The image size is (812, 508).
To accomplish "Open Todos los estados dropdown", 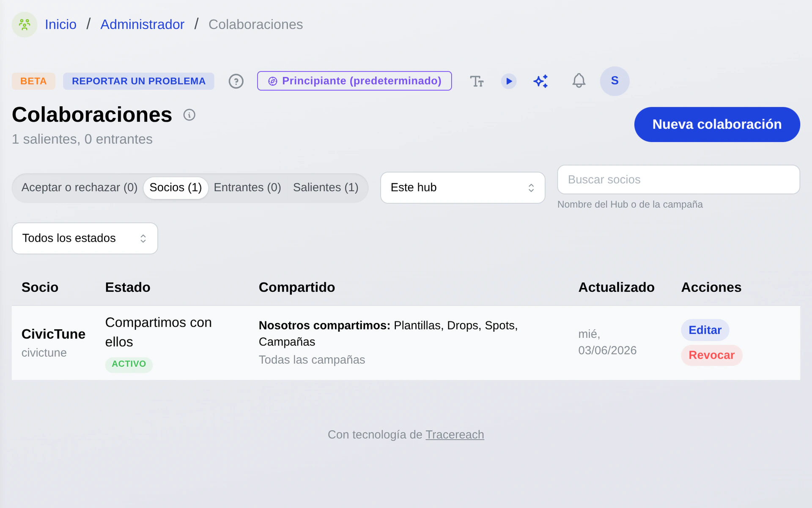I will (85, 238).
